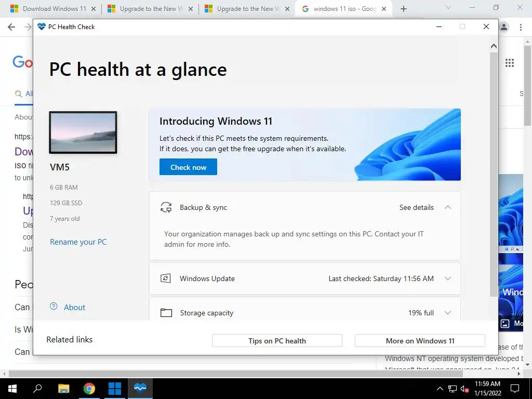The width and height of the screenshot is (532, 399).
Task: Show hidden system tray icons
Action: (440, 389)
